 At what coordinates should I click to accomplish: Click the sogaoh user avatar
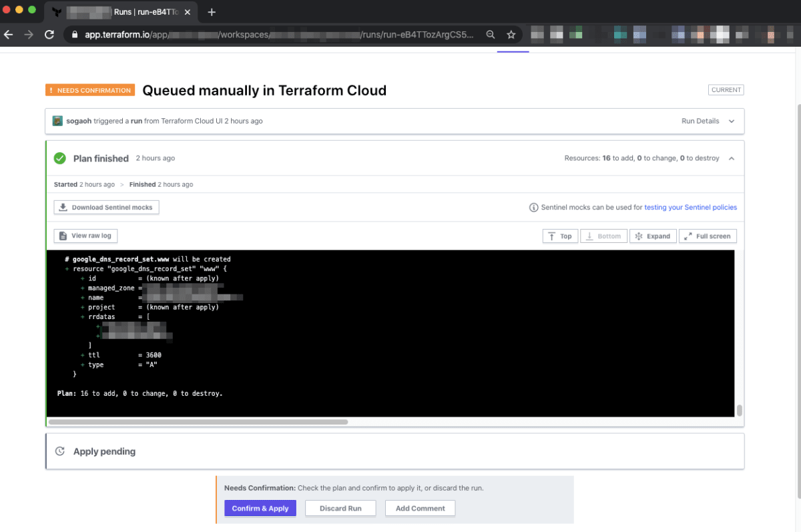point(58,121)
